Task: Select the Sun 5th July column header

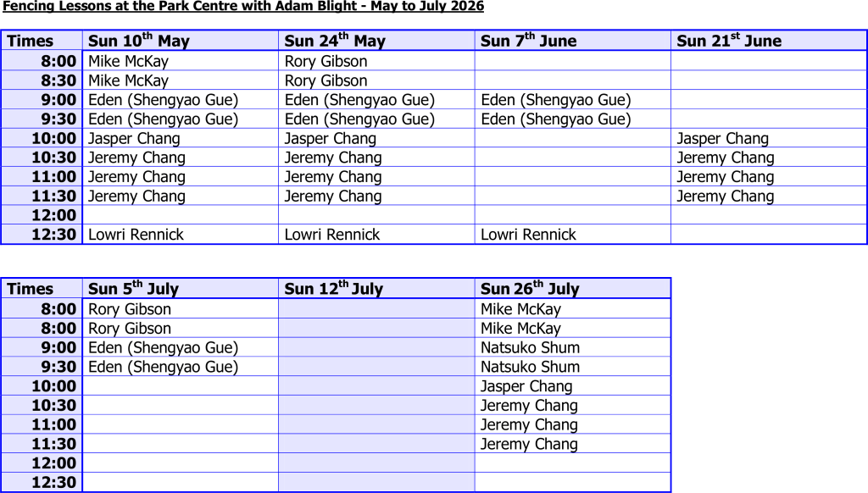Action: point(181,288)
